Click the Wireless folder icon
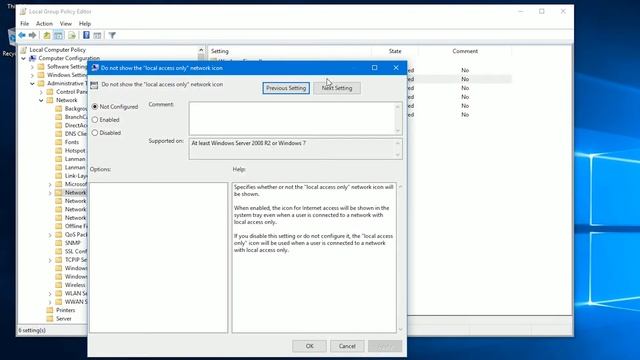Viewport: 640px width, 360px height. pos(59,285)
